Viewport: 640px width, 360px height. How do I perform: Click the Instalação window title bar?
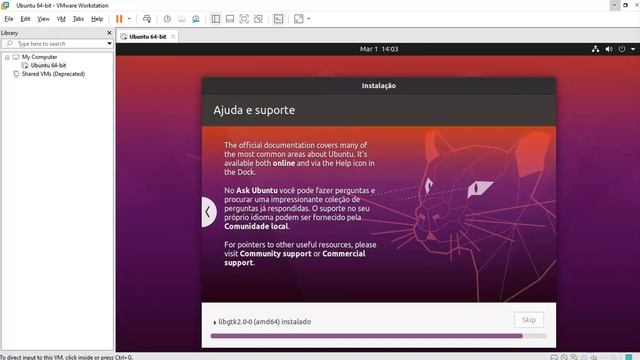point(379,86)
